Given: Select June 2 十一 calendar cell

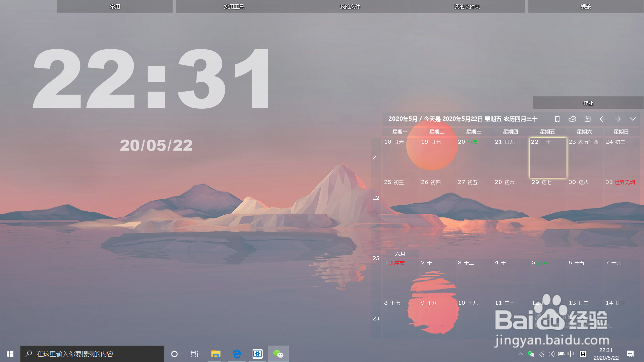Looking at the screenshot, I should (437, 278).
